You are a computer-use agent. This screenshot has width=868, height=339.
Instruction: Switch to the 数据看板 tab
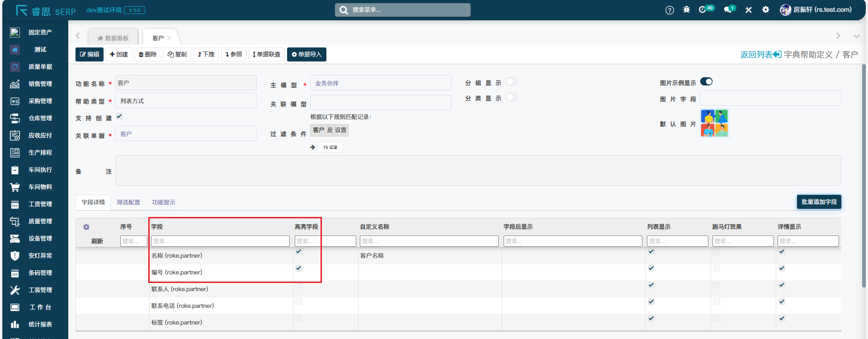(113, 38)
